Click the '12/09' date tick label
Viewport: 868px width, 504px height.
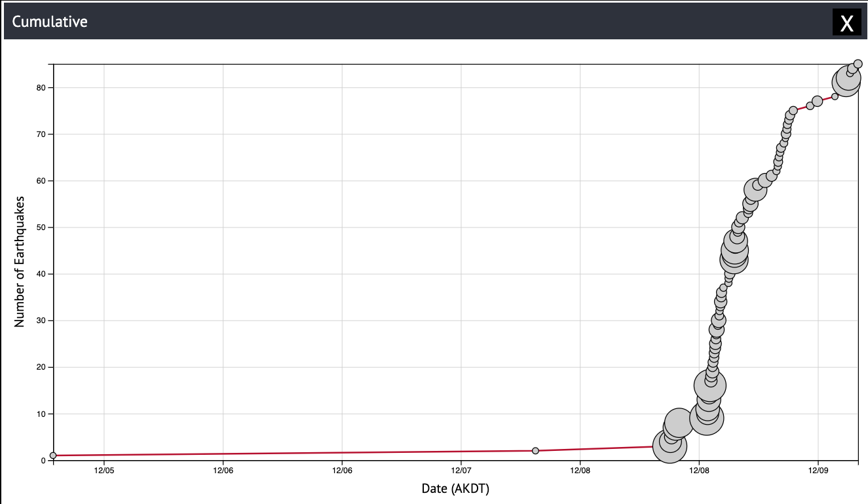tap(818, 471)
